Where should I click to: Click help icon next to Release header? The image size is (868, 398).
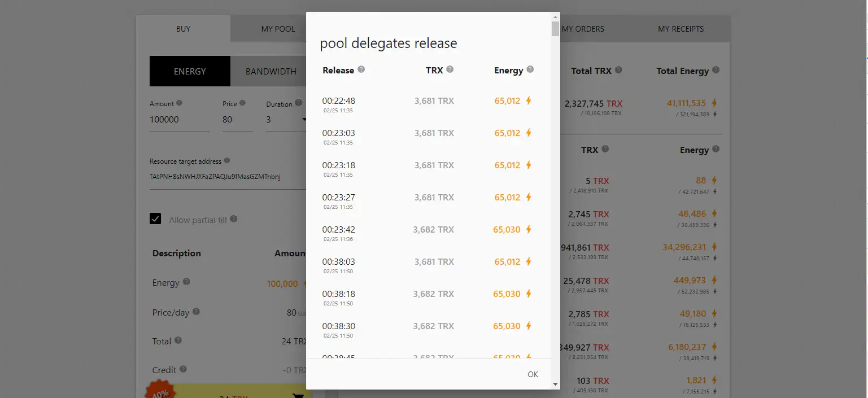361,69
